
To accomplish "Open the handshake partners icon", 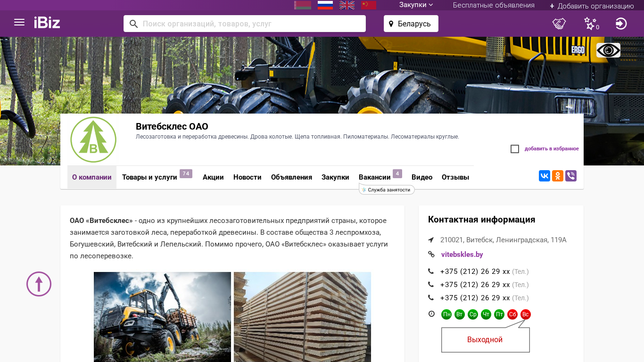I will point(559,24).
